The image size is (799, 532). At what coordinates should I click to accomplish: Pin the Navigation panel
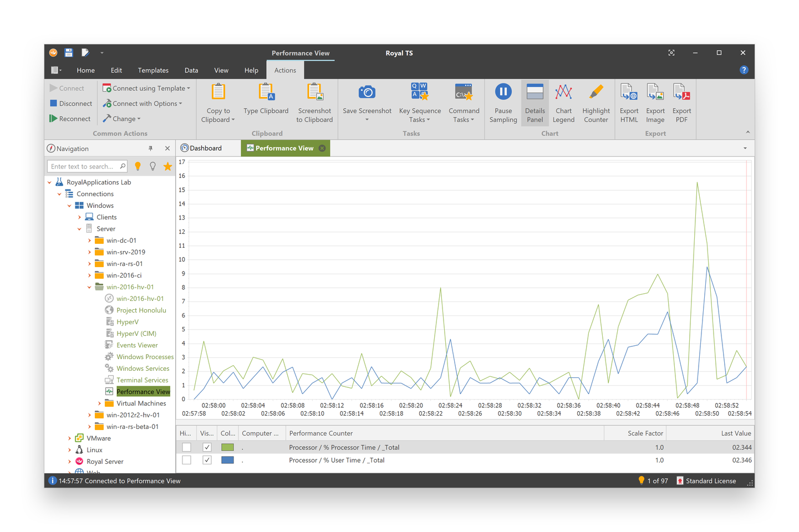tap(150, 149)
